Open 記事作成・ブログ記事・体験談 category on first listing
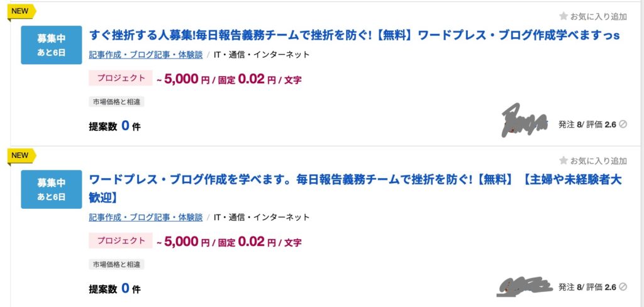644x307 pixels. pyautogui.click(x=146, y=55)
